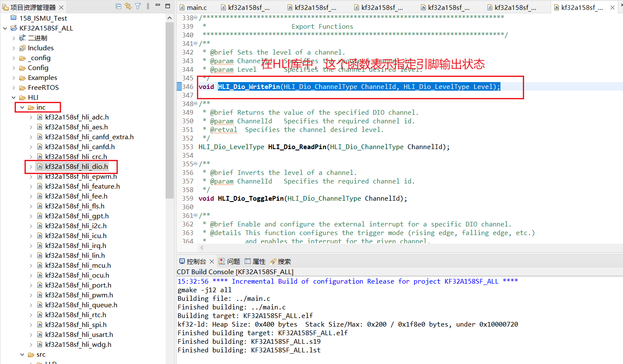Click the file icon beside kf32a158sf_hli_wdg.h
Screen dimensions: 623x364
pos(40,344)
